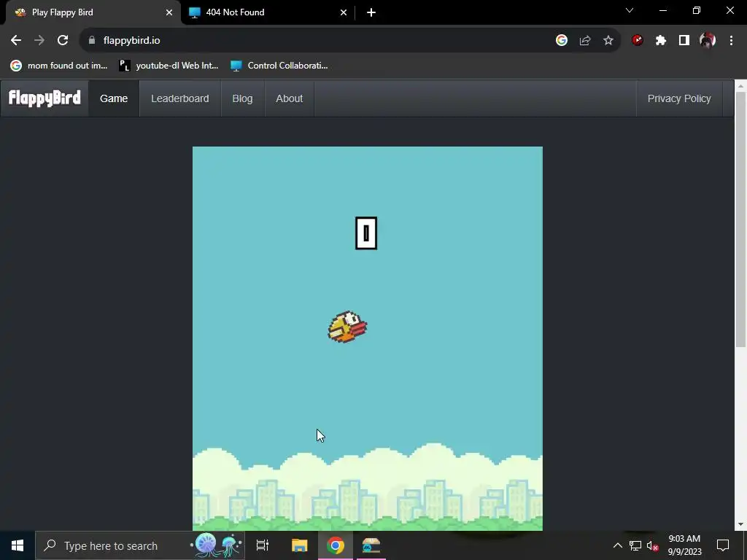Reload the flappybird.io page

coord(63,41)
